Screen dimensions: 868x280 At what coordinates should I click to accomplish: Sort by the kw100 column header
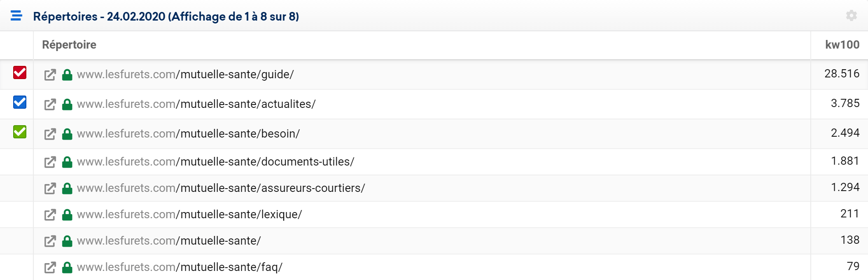tap(842, 44)
